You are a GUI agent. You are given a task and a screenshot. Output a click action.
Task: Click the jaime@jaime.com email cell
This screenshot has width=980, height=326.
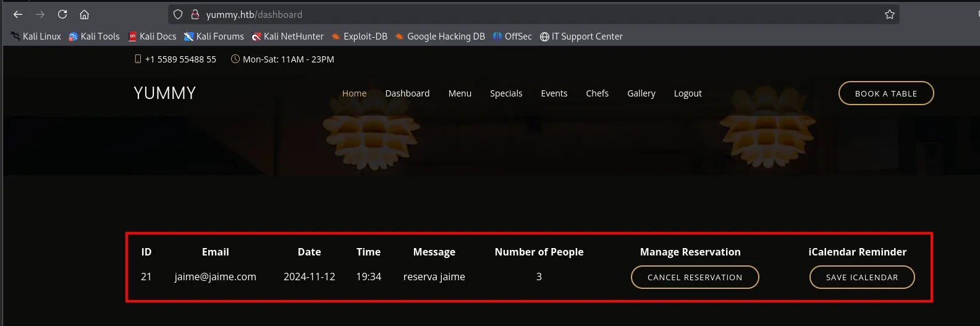[x=216, y=277]
